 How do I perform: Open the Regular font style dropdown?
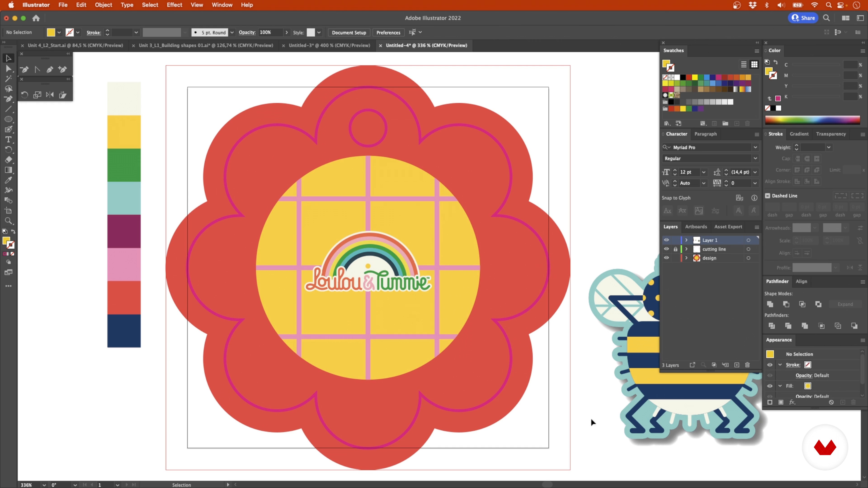pos(755,158)
